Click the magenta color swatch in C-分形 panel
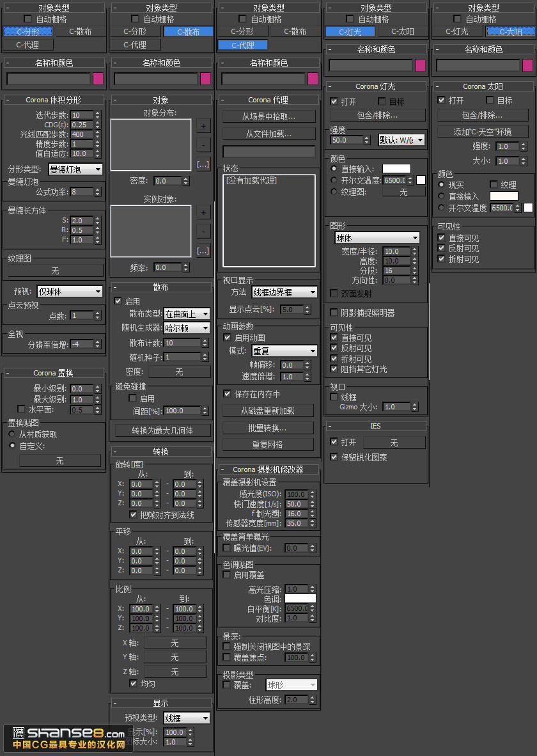The height and width of the screenshot is (756, 537). click(98, 79)
